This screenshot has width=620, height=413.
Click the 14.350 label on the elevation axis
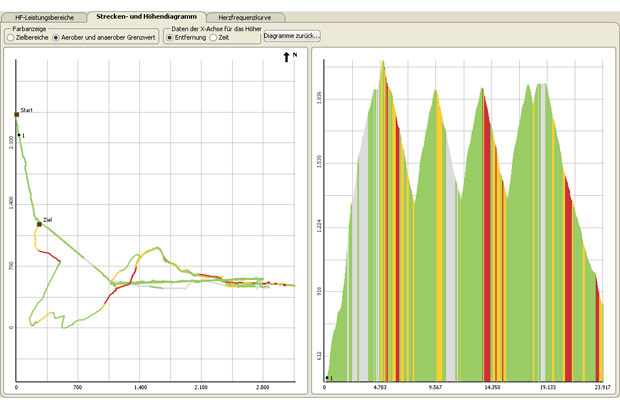[491, 385]
